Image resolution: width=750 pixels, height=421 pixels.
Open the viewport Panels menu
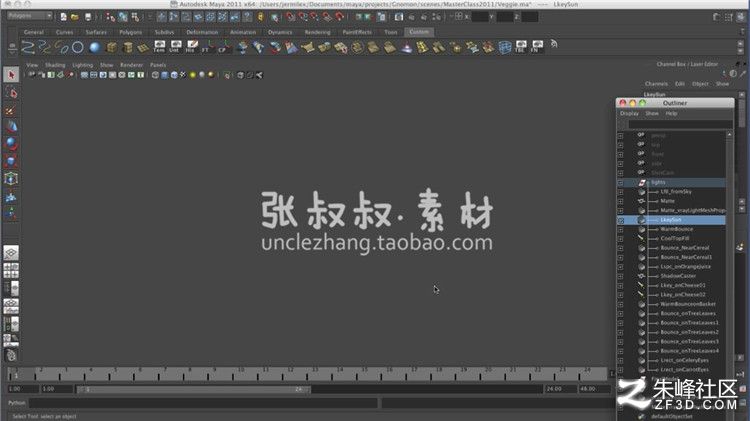click(158, 65)
